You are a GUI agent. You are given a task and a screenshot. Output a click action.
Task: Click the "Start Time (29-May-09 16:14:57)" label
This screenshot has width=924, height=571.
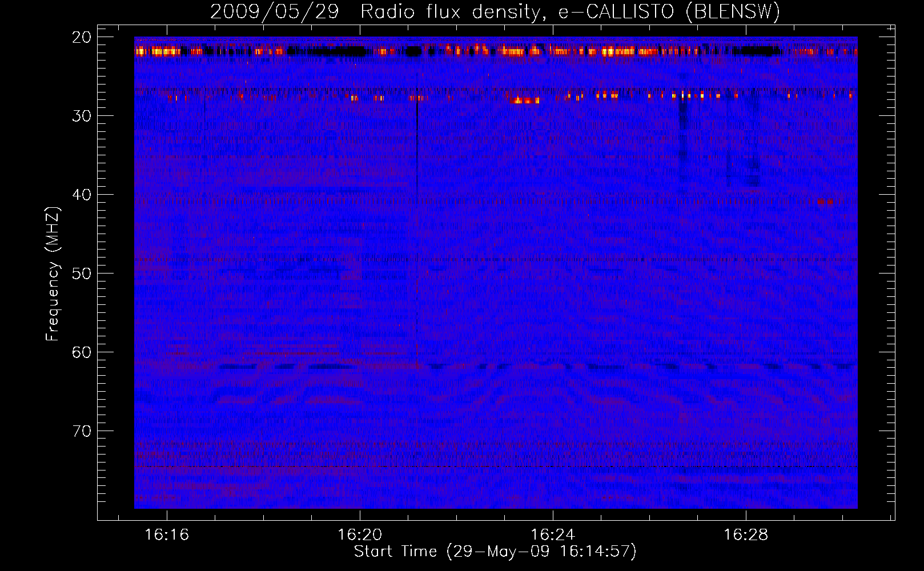pos(495,552)
